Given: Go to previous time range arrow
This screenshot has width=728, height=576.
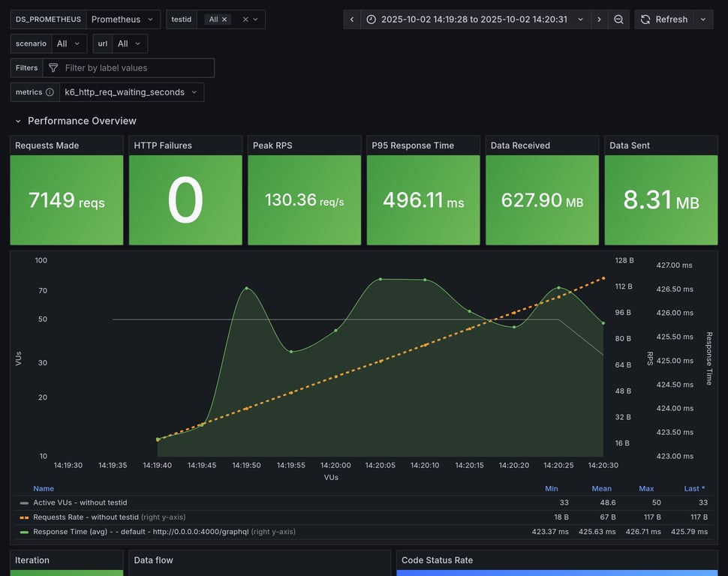Looking at the screenshot, I should click(352, 19).
